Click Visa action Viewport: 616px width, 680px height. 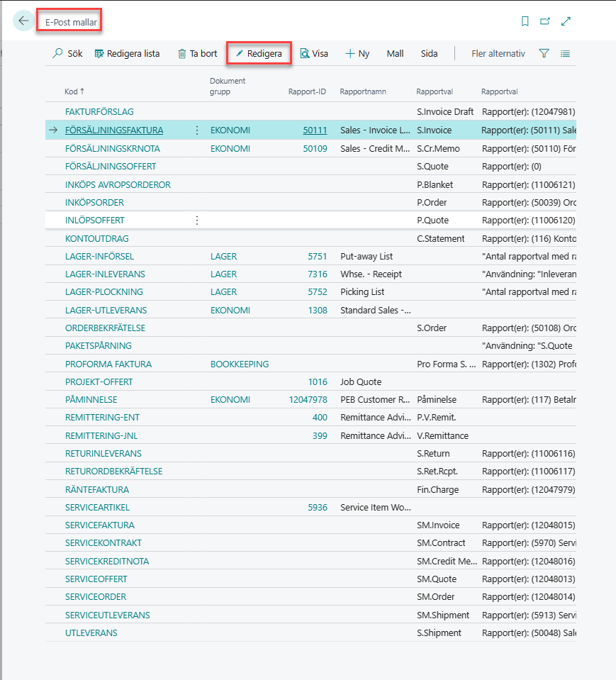[314, 53]
